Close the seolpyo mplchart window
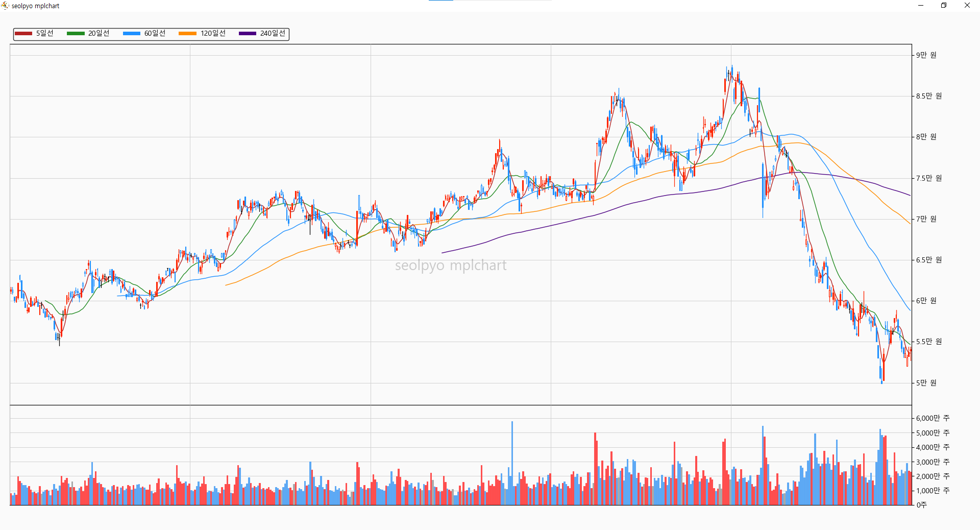Viewport: 980px width, 530px height. (x=967, y=6)
